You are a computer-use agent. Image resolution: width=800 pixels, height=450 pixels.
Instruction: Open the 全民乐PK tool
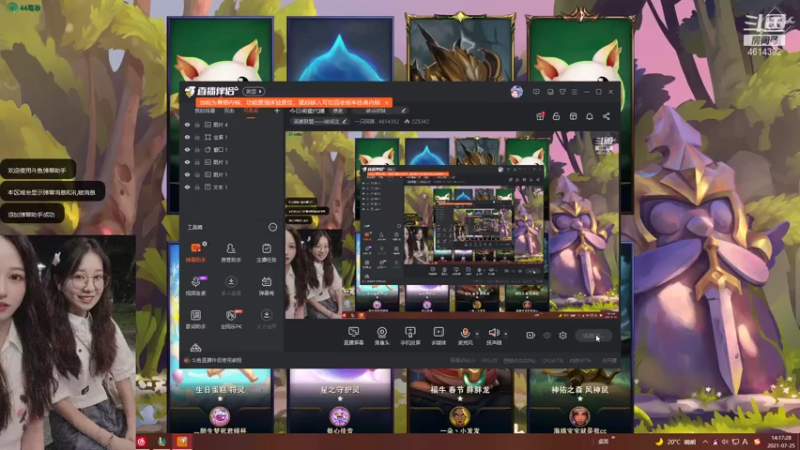coord(231,319)
